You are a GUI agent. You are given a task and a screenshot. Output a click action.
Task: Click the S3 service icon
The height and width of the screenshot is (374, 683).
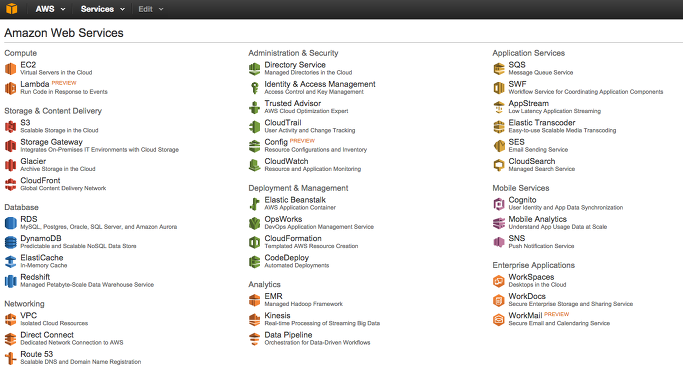coord(10,127)
